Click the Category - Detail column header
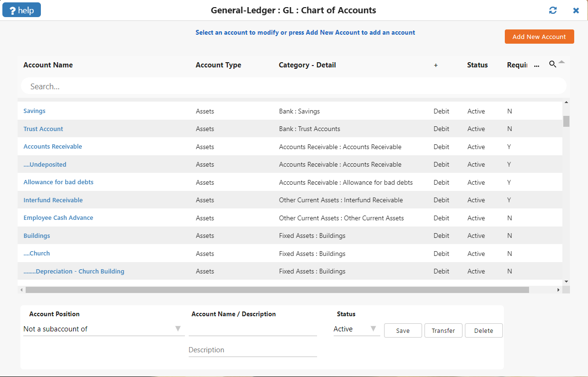Viewport: 588px width, 377px height. [x=307, y=65]
